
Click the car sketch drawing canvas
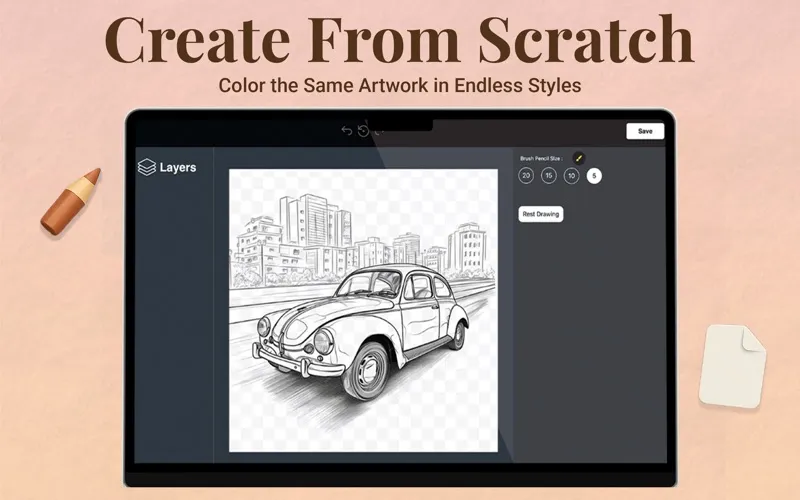coord(363,310)
